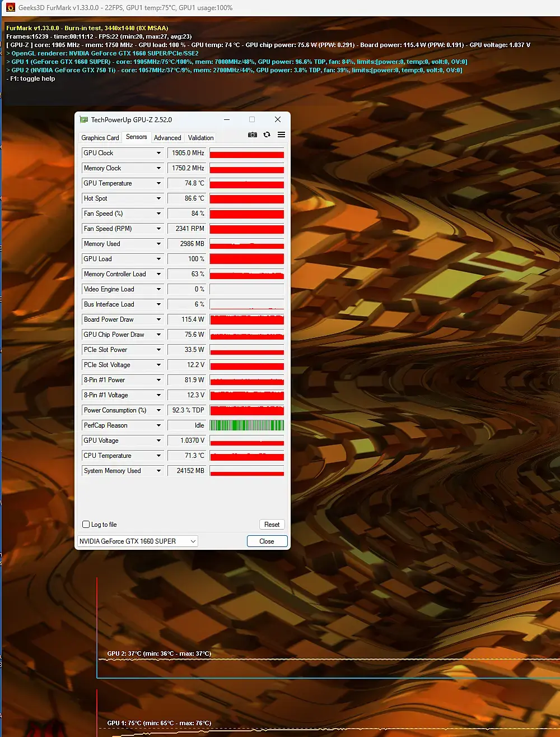Click the Close button in GPU-Z
This screenshot has width=560, height=737.
(267, 541)
